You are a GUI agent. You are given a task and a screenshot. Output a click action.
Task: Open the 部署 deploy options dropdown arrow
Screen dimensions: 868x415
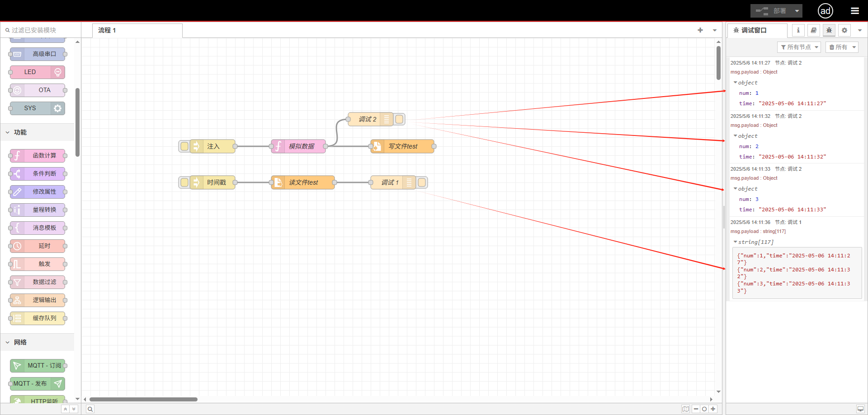(x=797, y=11)
